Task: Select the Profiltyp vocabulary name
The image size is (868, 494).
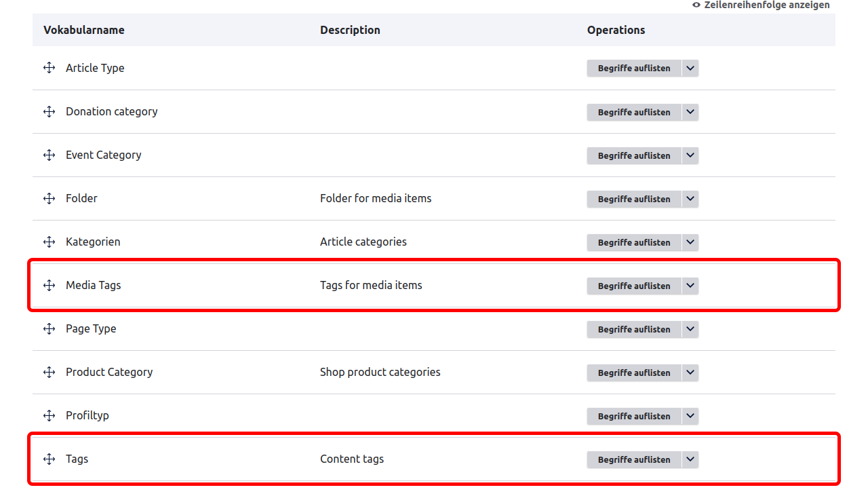Action: point(87,415)
